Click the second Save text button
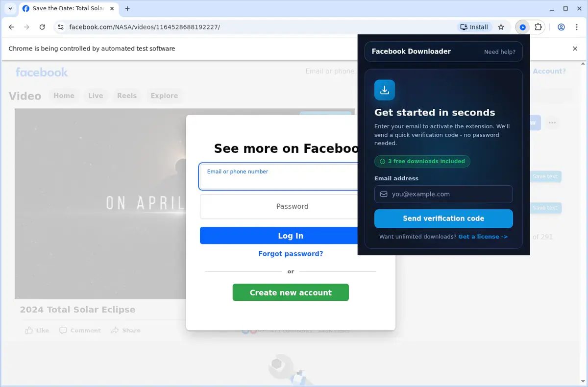 pos(545,208)
